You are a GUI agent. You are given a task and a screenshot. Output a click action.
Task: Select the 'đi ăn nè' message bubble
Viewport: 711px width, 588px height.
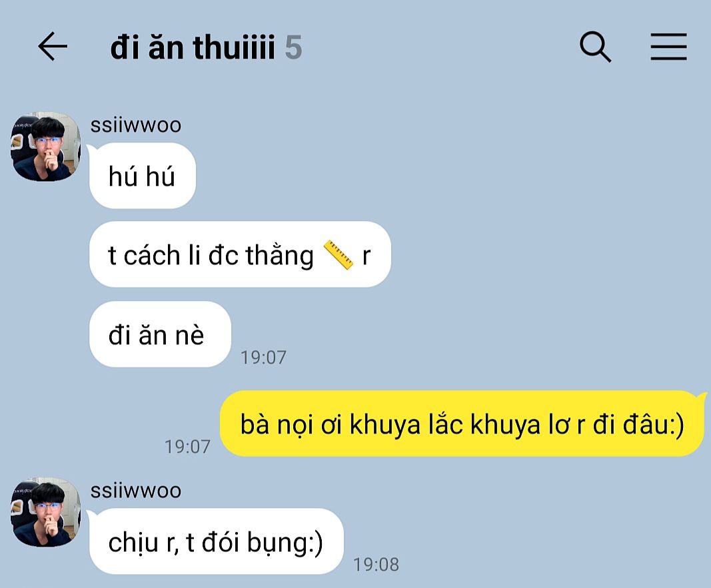pyautogui.click(x=160, y=334)
